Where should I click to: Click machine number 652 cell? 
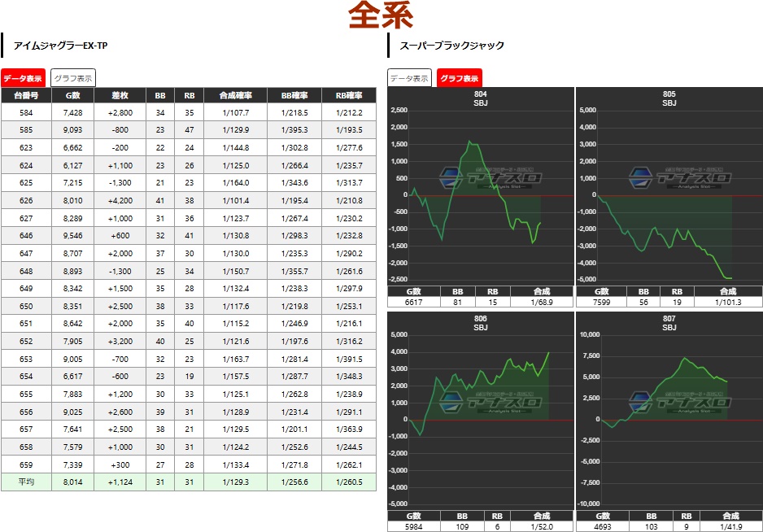pos(26,341)
